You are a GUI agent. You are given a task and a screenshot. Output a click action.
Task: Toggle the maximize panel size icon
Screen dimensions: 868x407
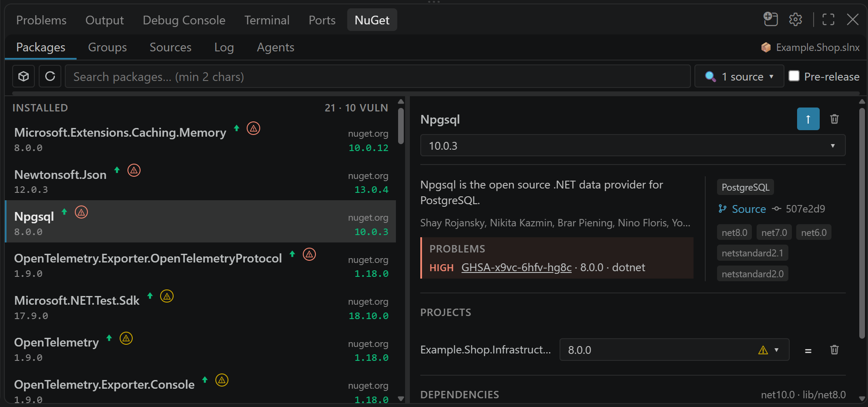coord(828,20)
